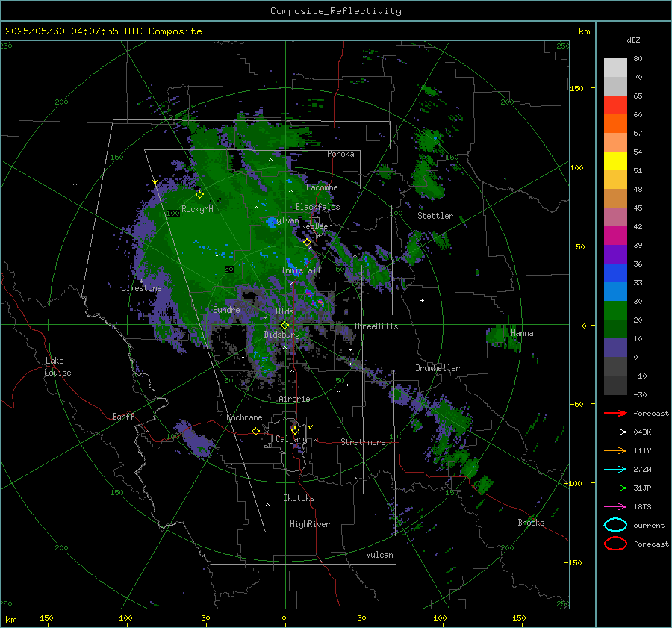The image size is (672, 628).
Task: Select the 51 dBZ yellow color swatch
Action: pos(615,161)
